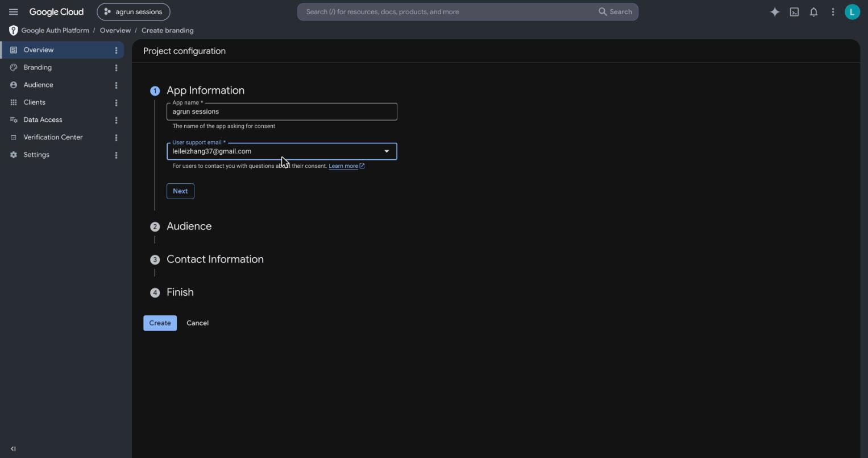
Task: Open Branding item three-dot menu
Action: tap(116, 68)
